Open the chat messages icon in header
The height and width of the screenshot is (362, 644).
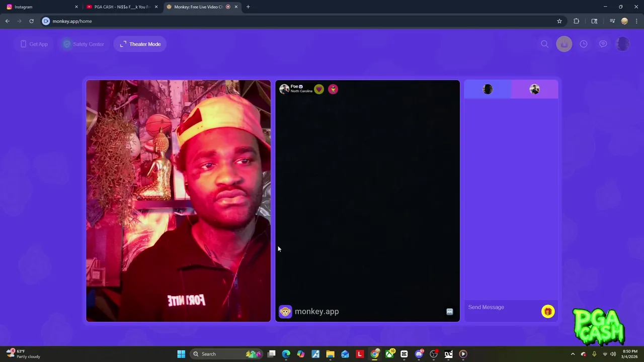603,44
